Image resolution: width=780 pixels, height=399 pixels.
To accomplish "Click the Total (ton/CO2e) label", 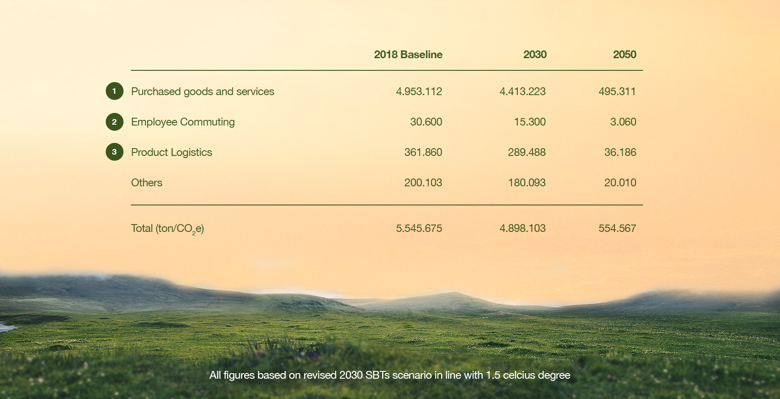I will click(168, 229).
